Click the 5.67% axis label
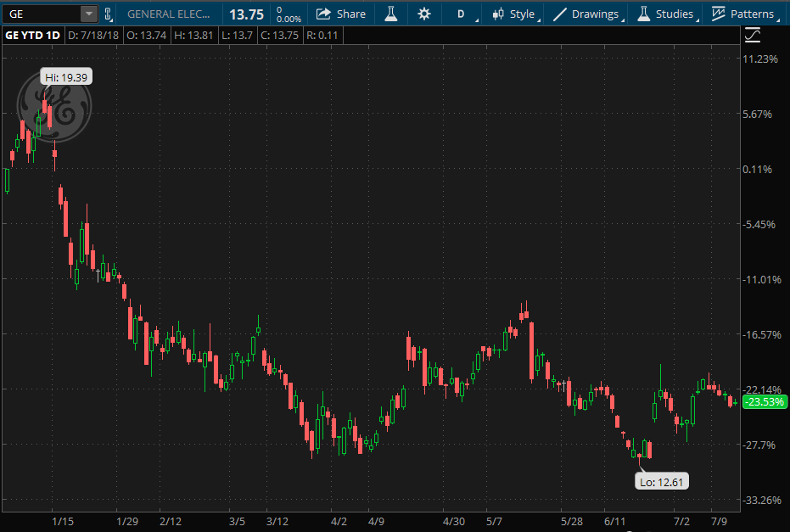This screenshot has width=790, height=532. pos(757,114)
